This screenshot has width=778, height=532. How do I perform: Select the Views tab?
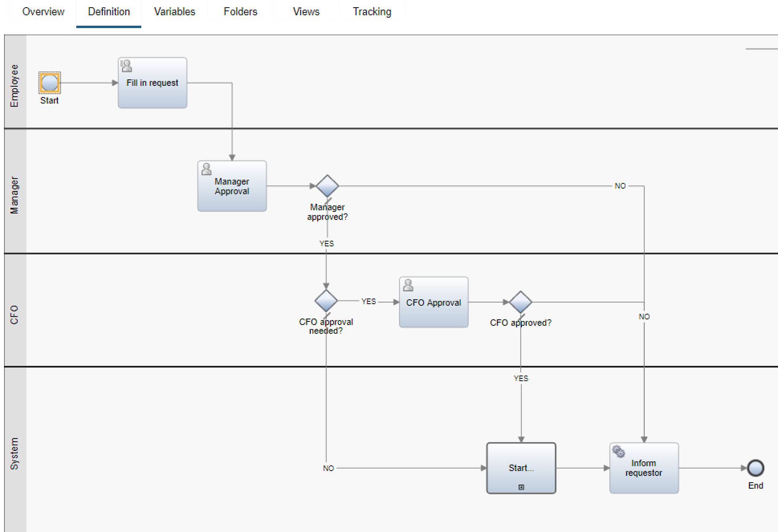click(306, 12)
